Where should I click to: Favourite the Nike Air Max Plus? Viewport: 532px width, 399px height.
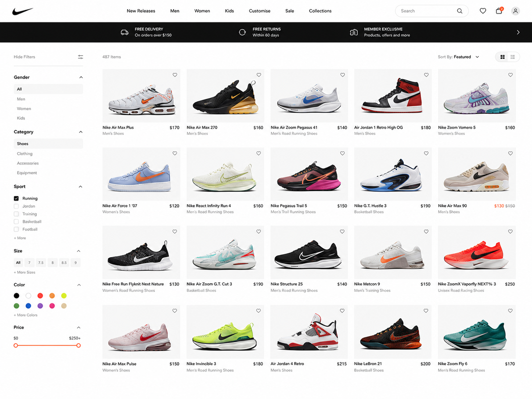(x=175, y=75)
